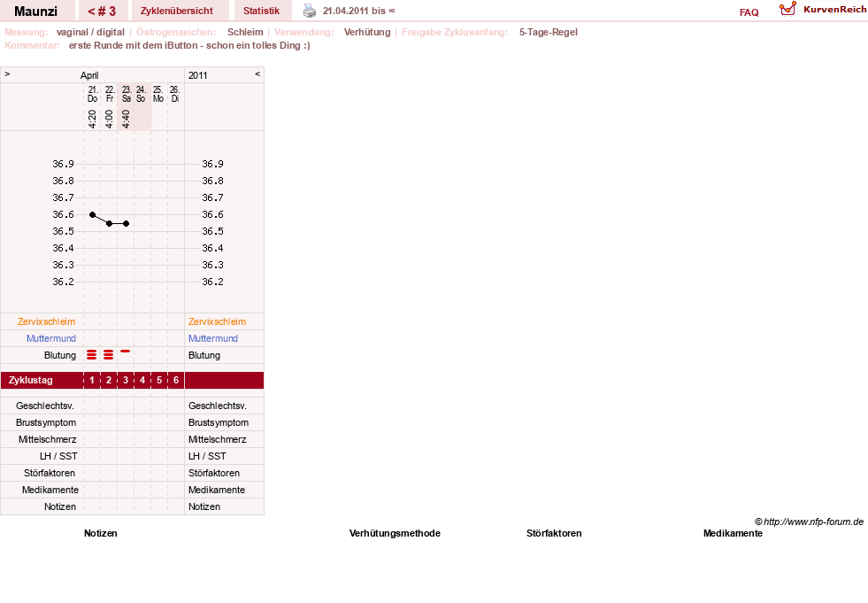Click the date range 21.04.2011 bis ∞

point(358,11)
